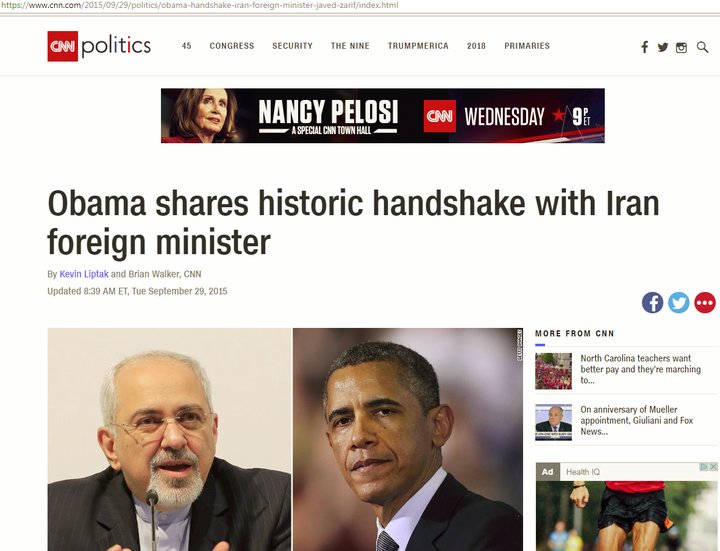Click the AdChoices triangle icon on ad
Viewport: 720px width, 551px height.
[704, 467]
